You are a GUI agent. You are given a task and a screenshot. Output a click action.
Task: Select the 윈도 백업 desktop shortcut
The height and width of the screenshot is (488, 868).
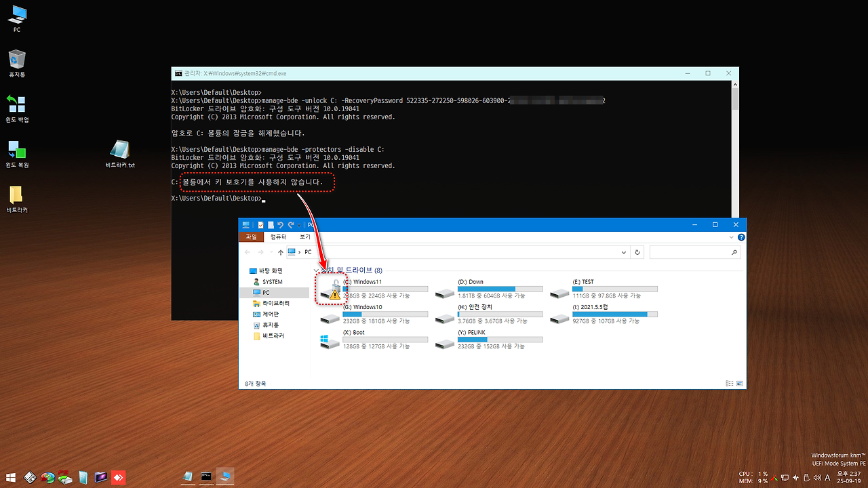[x=17, y=108]
